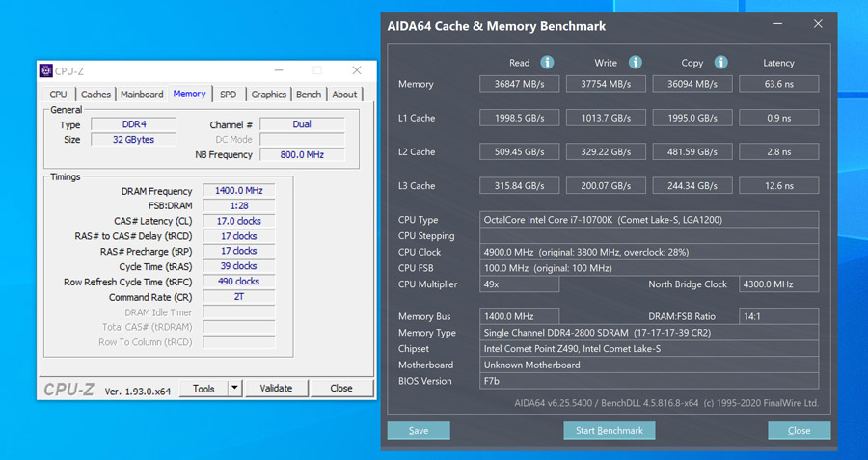
Task: Select the Memory tab in CPU-Z
Action: click(189, 94)
